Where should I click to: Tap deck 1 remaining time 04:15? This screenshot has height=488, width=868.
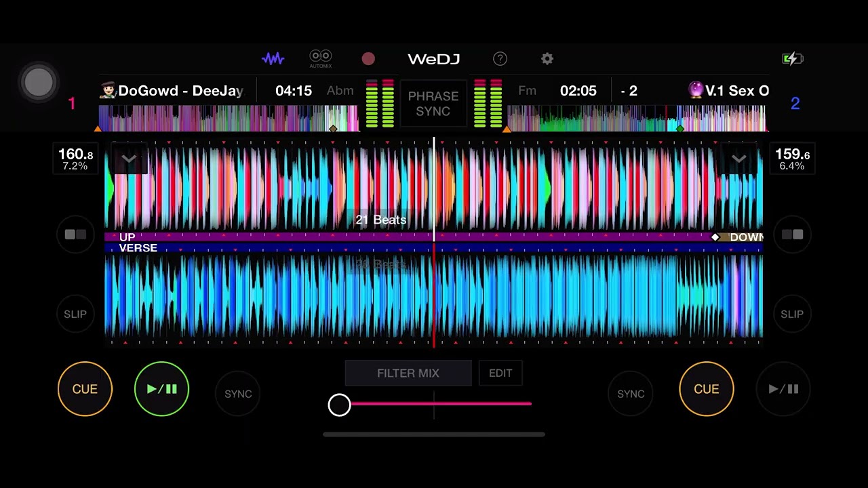coord(294,91)
